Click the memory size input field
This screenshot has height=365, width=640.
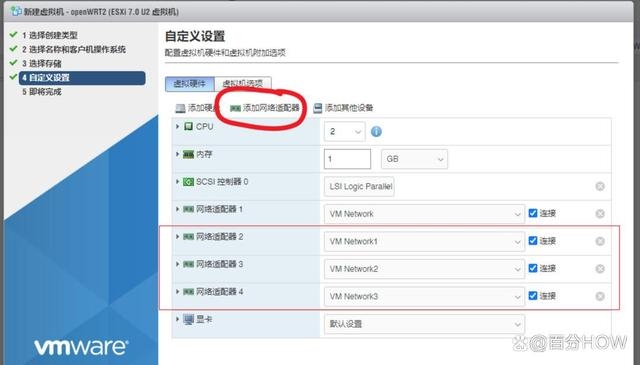pyautogui.click(x=347, y=159)
